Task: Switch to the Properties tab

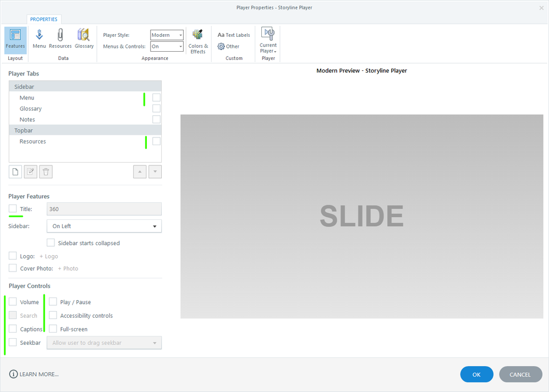Action: pos(44,19)
